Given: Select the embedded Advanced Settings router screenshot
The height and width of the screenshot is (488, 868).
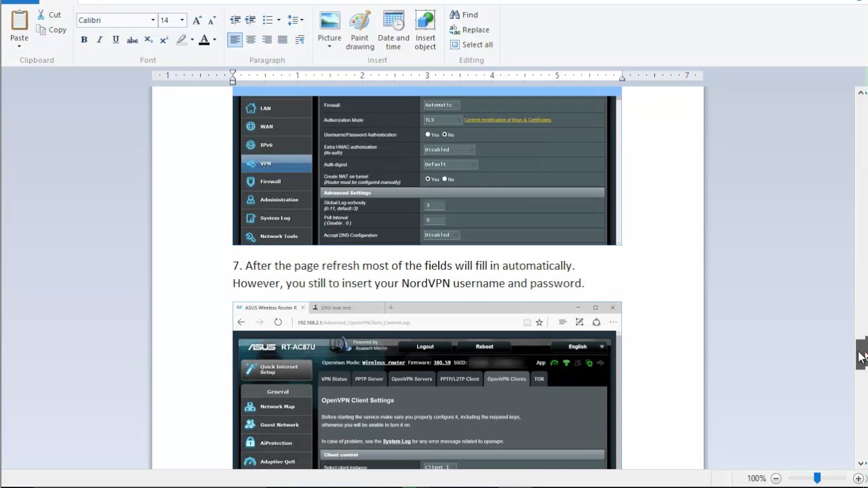Looking at the screenshot, I should pos(427,166).
